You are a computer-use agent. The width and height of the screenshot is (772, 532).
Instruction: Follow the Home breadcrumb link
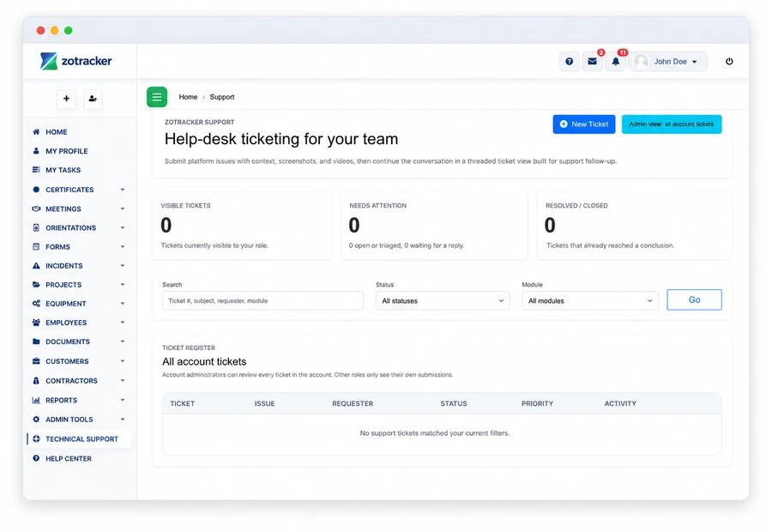pyautogui.click(x=188, y=97)
